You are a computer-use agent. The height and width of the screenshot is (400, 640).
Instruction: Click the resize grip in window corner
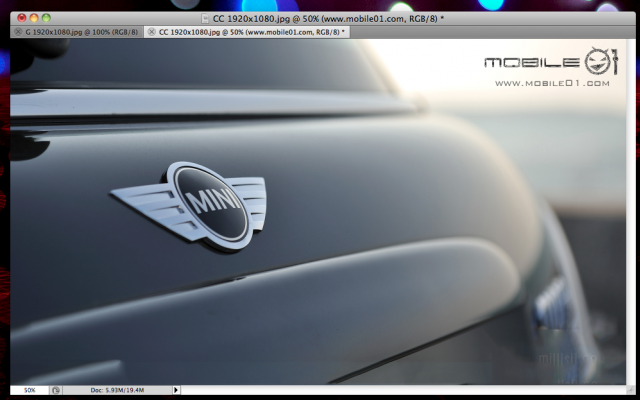click(x=631, y=390)
